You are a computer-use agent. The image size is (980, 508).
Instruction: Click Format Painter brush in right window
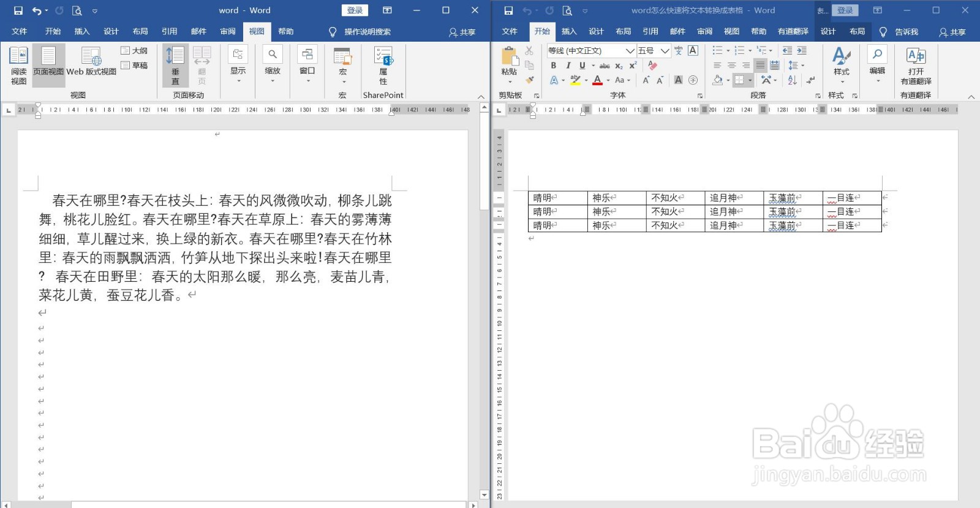[x=529, y=80]
